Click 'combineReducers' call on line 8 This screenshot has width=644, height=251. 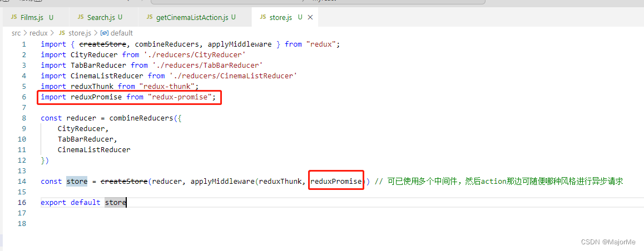(141, 118)
